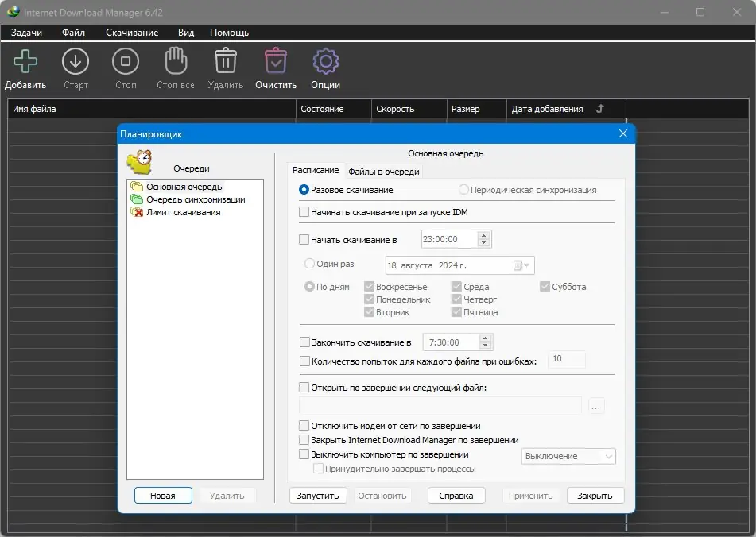Click the Очередь синхронизации green folder icon
Screen dimensions: 756x537
pos(137,199)
